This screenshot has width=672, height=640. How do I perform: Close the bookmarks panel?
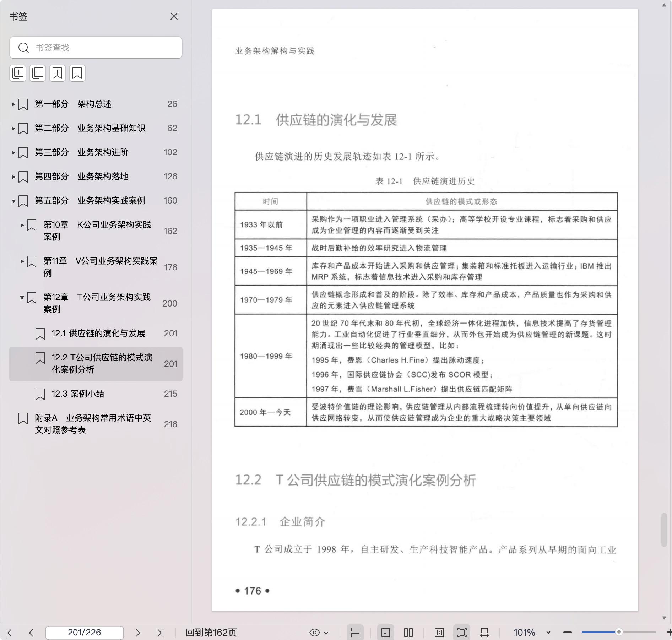(x=174, y=17)
